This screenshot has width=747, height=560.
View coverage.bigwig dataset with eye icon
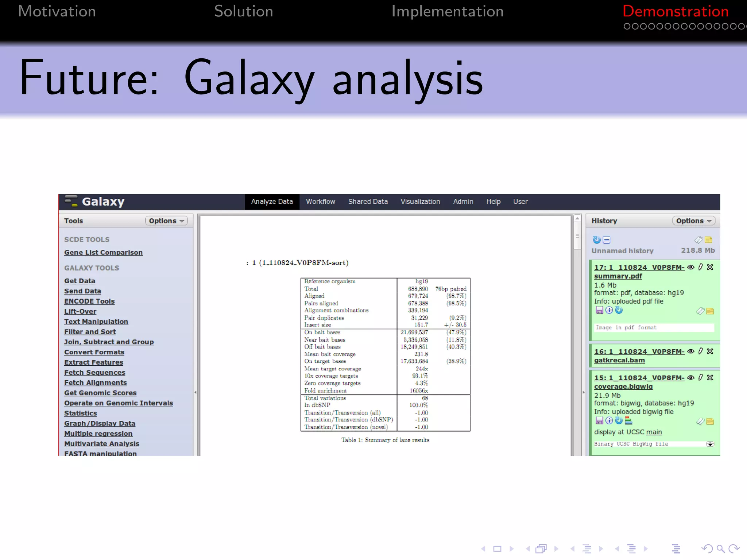coord(691,378)
